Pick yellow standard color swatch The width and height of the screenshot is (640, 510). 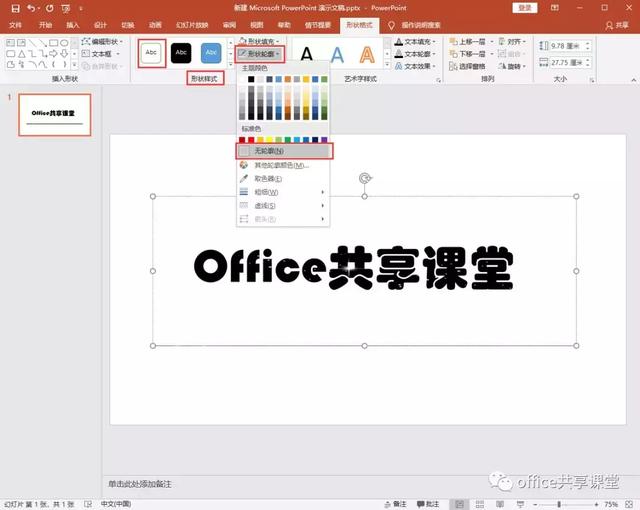(269, 140)
